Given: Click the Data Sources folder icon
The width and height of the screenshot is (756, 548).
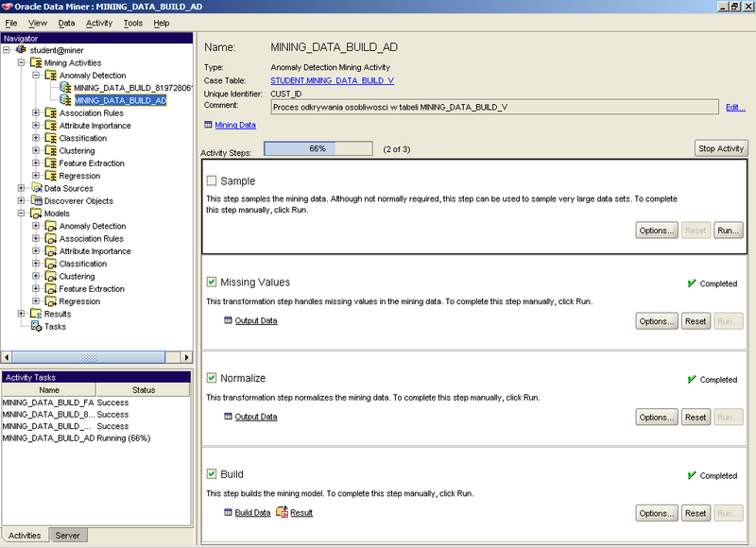Looking at the screenshot, I should 36,188.
